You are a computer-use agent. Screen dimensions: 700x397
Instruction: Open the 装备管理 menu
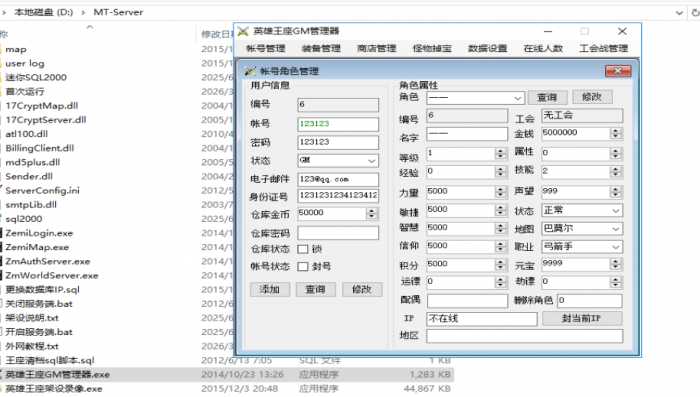[321, 48]
